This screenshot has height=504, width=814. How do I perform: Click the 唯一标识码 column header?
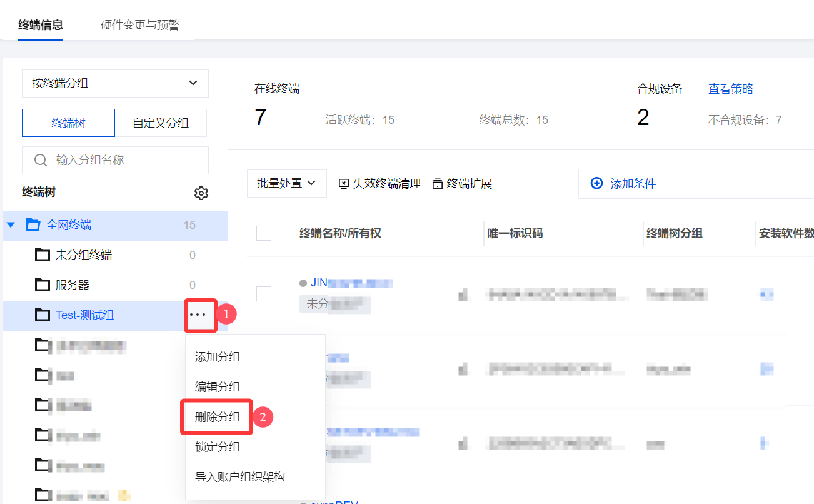pyautogui.click(x=515, y=233)
